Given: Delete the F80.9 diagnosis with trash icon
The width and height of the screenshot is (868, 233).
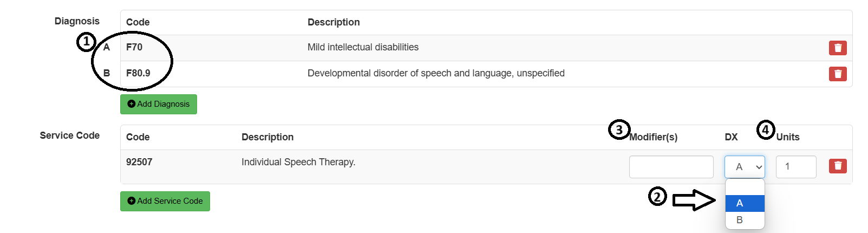Looking at the screenshot, I should point(838,74).
